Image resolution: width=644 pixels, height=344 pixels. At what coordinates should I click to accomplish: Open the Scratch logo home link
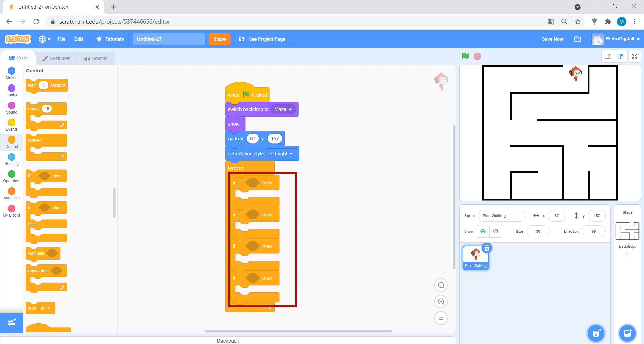[18, 39]
